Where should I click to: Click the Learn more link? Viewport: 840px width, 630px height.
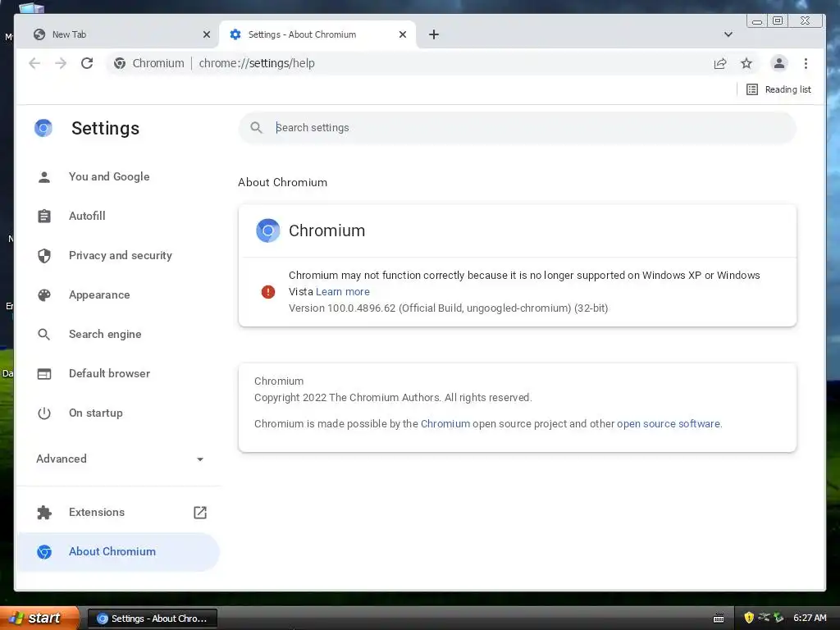pos(343,292)
